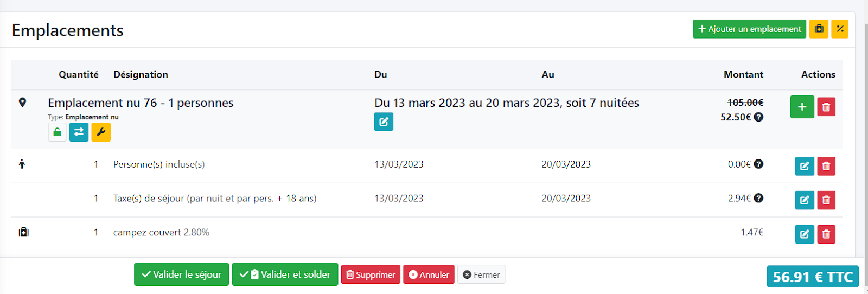This screenshot has width=868, height=294.
Task: Edit the campez couvert insurance line
Action: click(805, 234)
